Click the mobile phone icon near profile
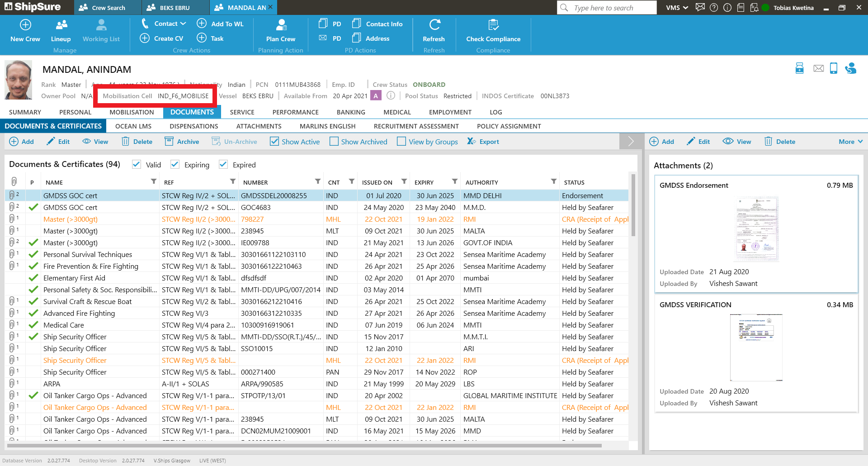Viewport: 868px width, 466px height. 834,68
